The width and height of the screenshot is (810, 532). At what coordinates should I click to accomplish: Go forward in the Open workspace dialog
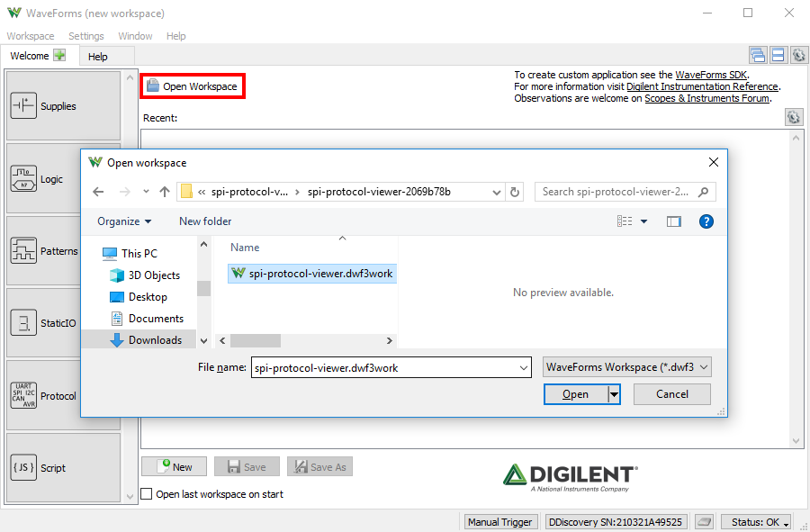coord(124,192)
